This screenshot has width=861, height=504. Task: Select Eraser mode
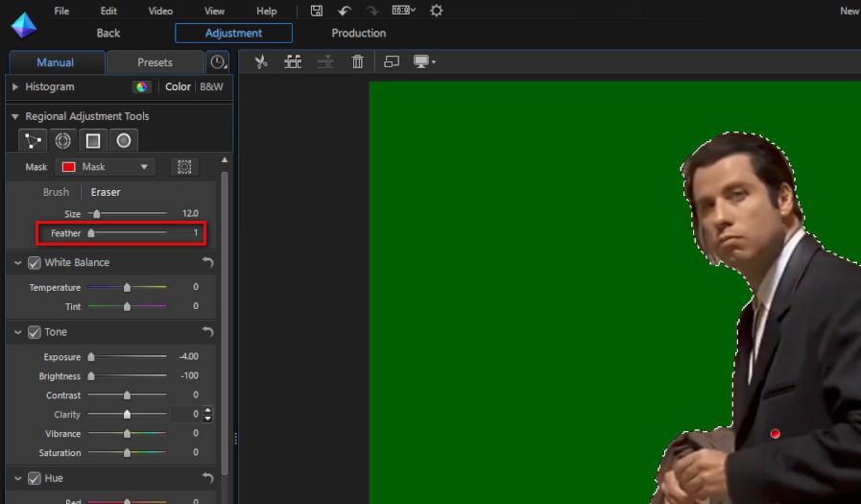(106, 192)
